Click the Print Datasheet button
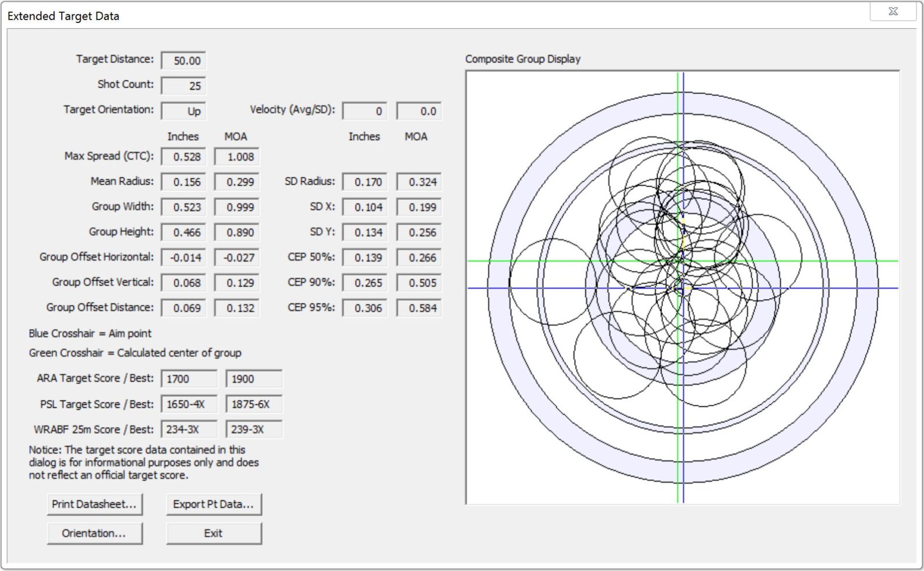The width and height of the screenshot is (924, 571). tap(95, 503)
